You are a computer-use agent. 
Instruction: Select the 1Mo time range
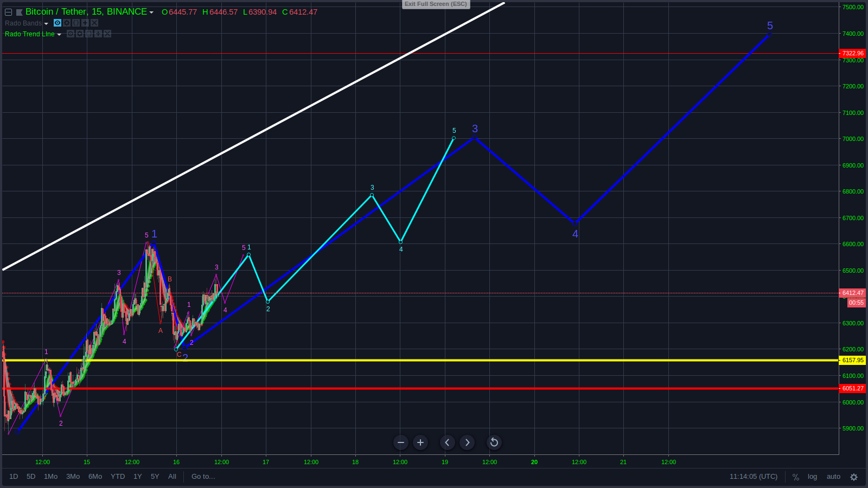50,477
